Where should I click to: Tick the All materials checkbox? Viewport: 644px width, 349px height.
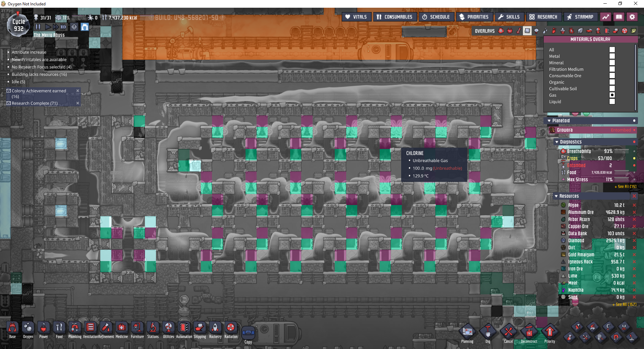coord(612,50)
